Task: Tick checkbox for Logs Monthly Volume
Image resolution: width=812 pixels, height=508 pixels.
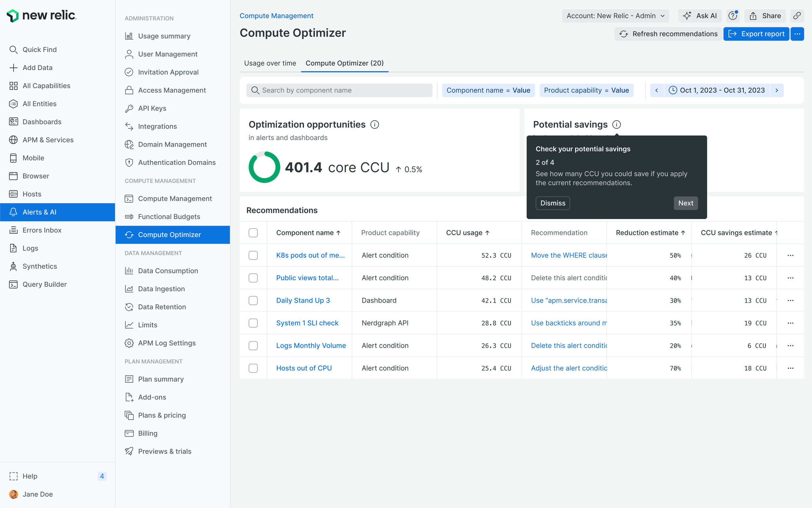Action: 253,345
